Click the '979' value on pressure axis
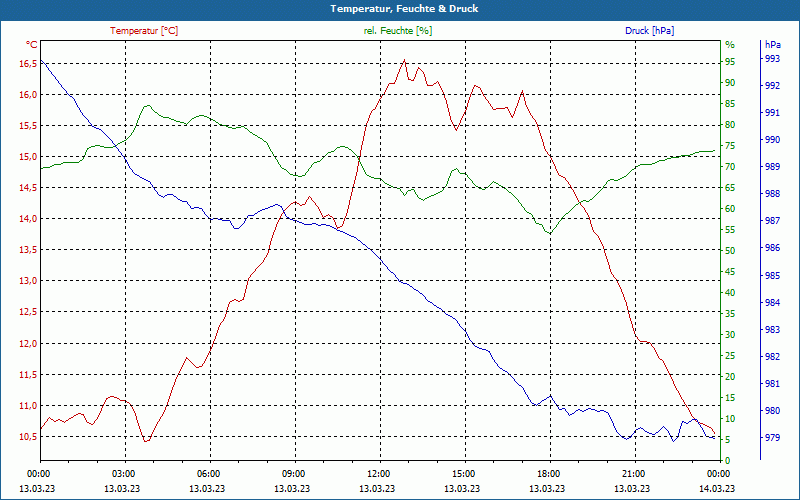The image size is (800, 500). coord(772,438)
